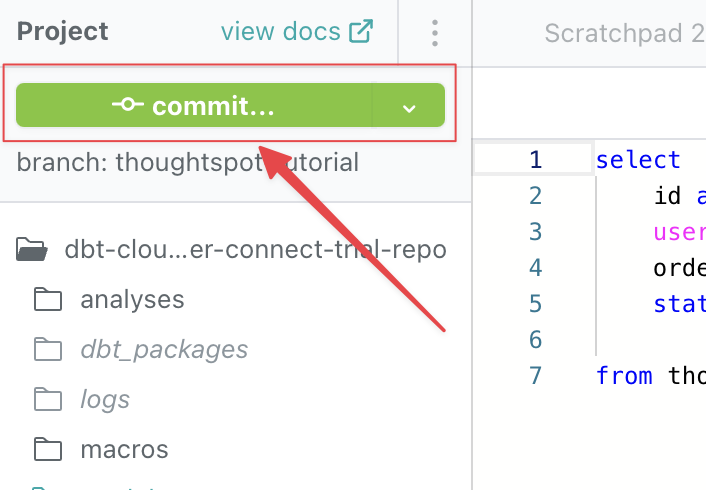Open the commit options dropdown arrow
This screenshot has width=706, height=490.
[x=408, y=107]
